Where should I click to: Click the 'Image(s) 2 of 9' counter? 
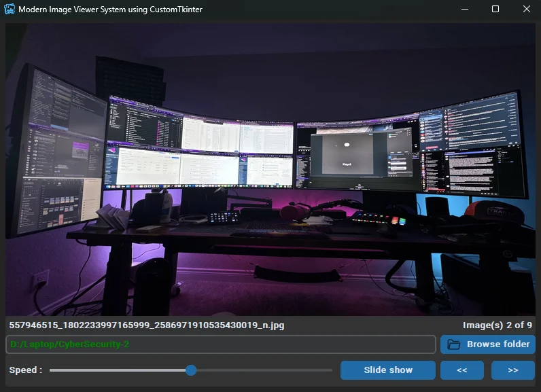[x=498, y=325]
